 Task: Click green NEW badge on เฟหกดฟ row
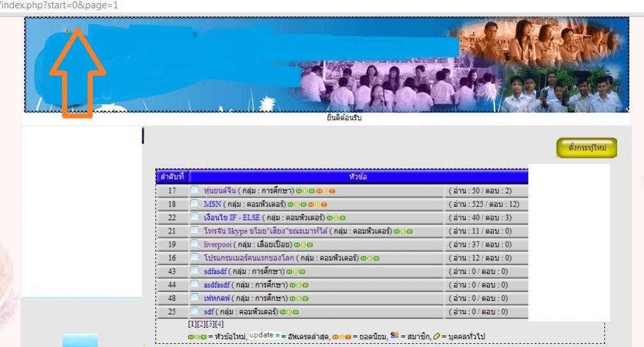tap(299, 298)
